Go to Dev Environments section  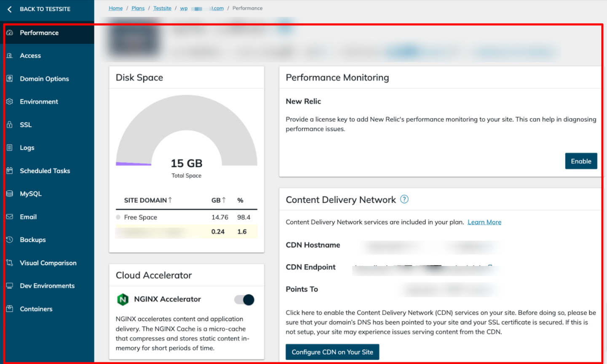47,286
